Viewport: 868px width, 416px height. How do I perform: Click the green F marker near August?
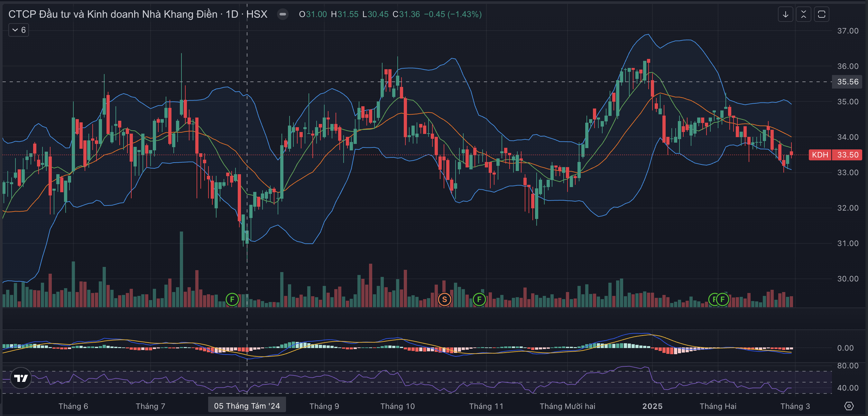[232, 299]
